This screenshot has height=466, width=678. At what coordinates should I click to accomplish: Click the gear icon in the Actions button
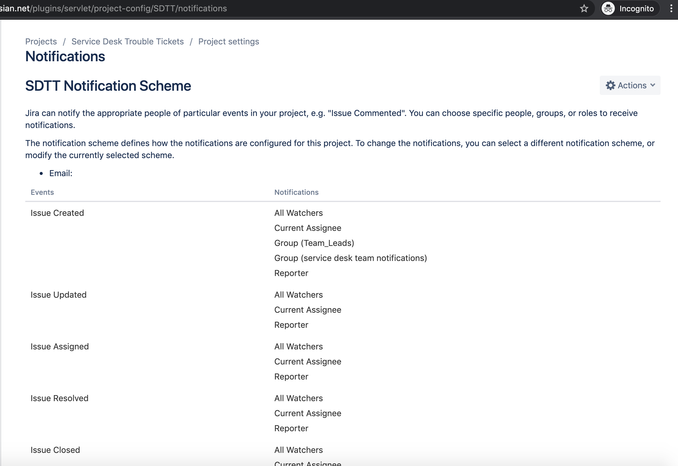tap(610, 86)
